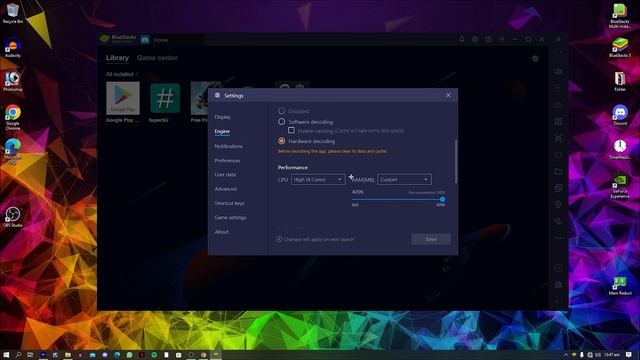The image size is (640, 360).
Task: Collapse the BlueStacks sidebar with double-arrow icon
Action: [558, 39]
